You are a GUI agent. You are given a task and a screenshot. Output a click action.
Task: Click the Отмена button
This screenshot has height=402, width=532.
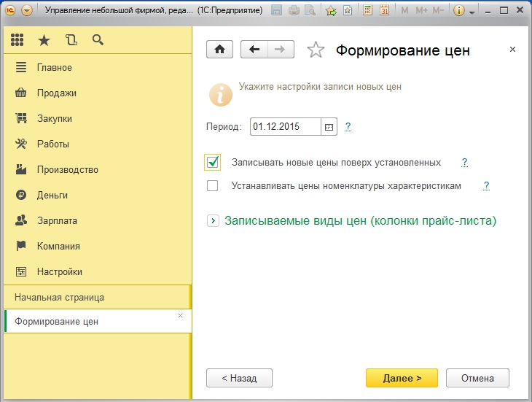coord(477,378)
